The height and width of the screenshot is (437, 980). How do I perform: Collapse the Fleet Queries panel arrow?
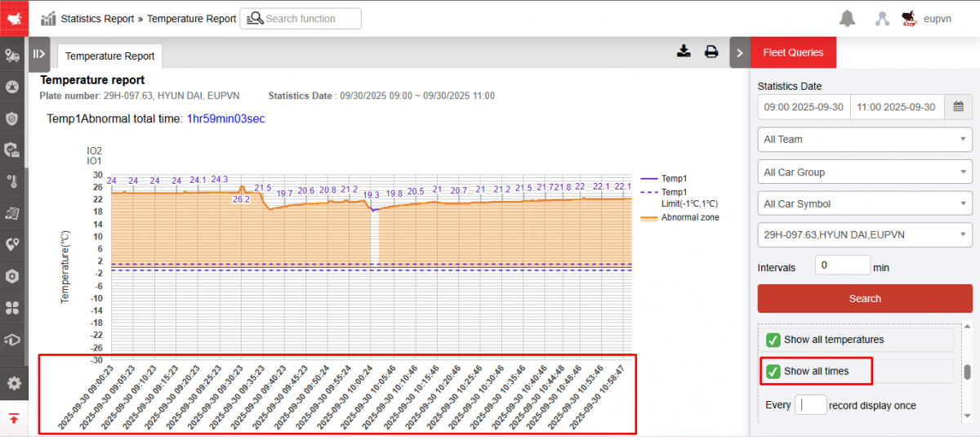(x=740, y=52)
